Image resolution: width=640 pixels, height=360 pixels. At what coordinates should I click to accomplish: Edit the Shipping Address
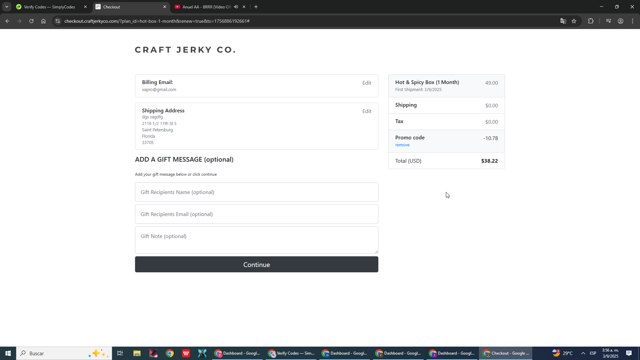pyautogui.click(x=367, y=111)
